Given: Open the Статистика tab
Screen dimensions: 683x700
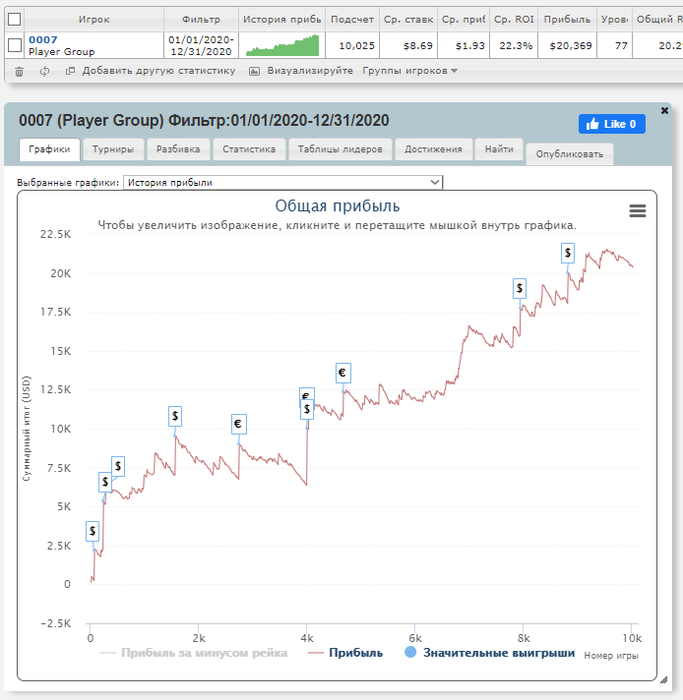Looking at the screenshot, I should (x=249, y=149).
